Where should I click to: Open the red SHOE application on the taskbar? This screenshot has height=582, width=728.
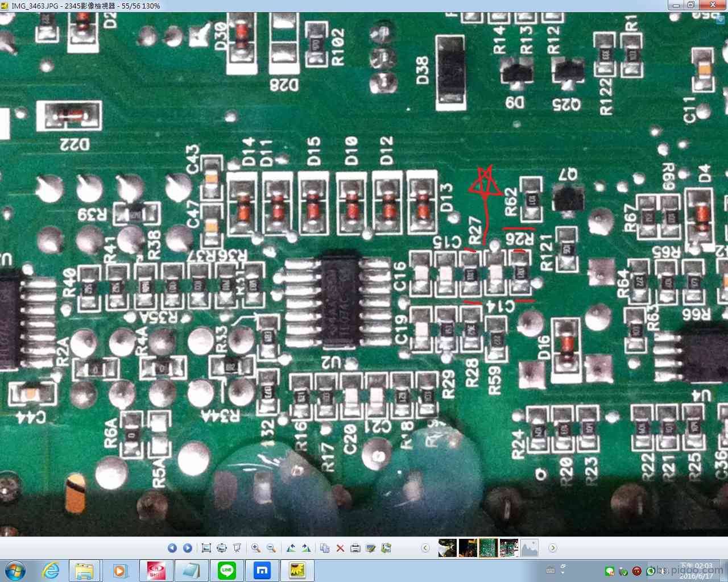pyautogui.click(x=156, y=571)
